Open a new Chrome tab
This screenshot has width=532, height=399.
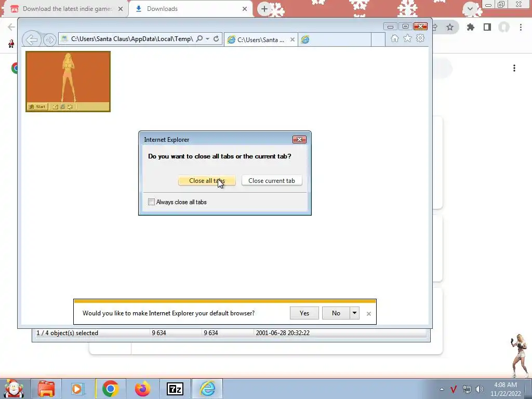point(264,9)
